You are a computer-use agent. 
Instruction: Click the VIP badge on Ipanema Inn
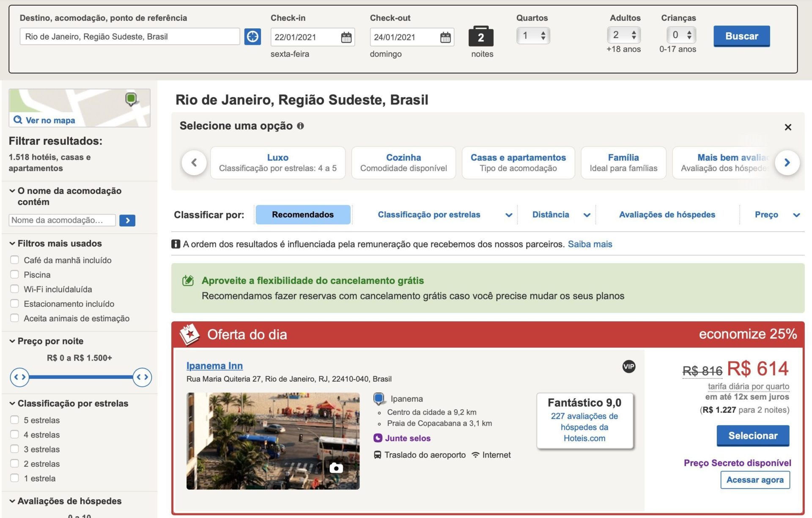628,366
